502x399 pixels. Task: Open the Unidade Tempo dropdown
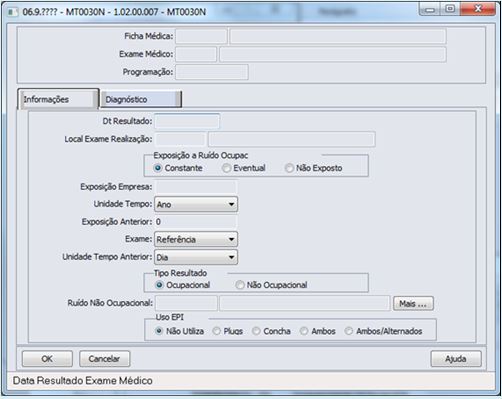coord(196,204)
